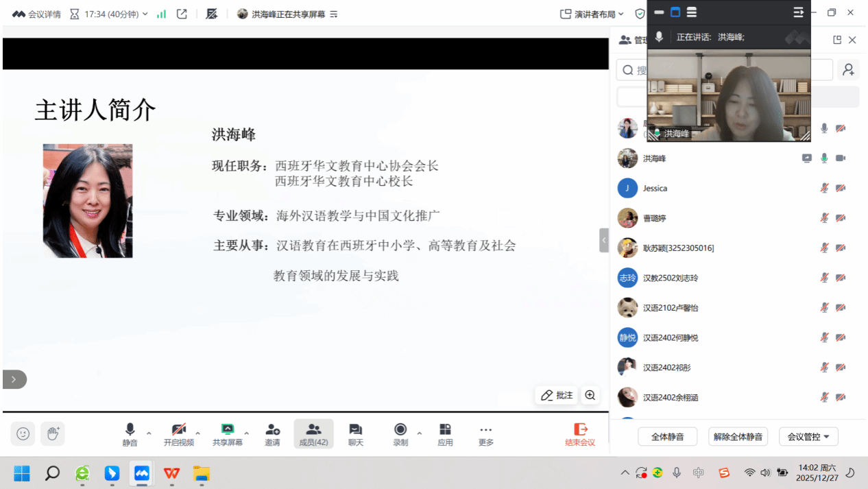Toggle the 静音 microphone mute button
Viewport: 868px width, 489px height.
click(x=130, y=434)
